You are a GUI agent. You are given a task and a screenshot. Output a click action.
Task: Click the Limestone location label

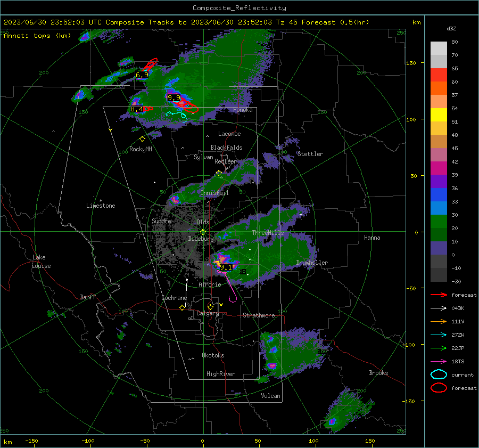pos(101,206)
